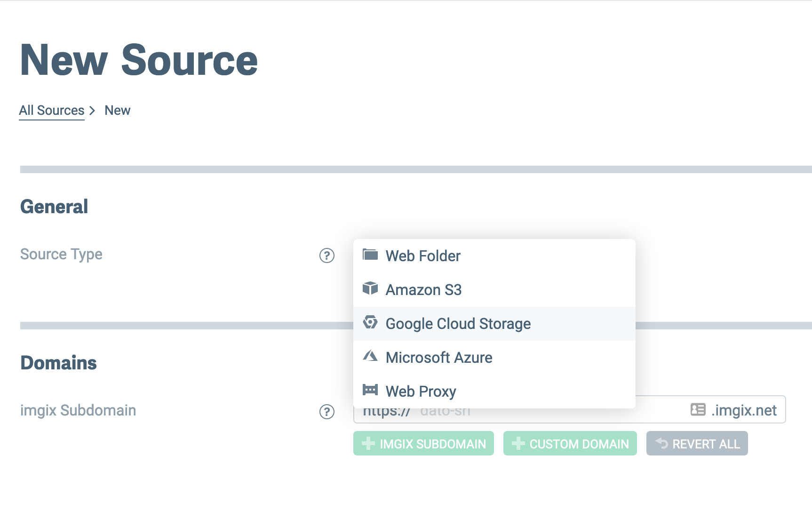Click the breadcrumb chevron after All Sources

[x=93, y=111]
